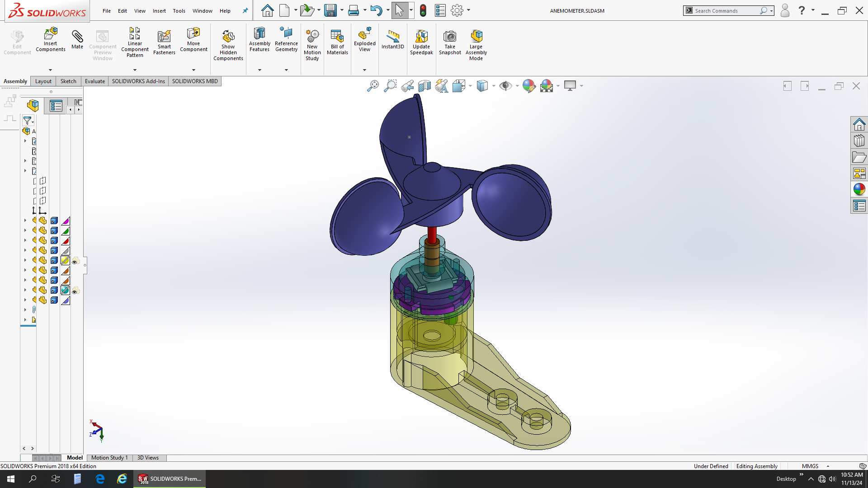868x488 pixels.
Task: Toggle the Hide/Show Items eye icon
Action: (505, 86)
